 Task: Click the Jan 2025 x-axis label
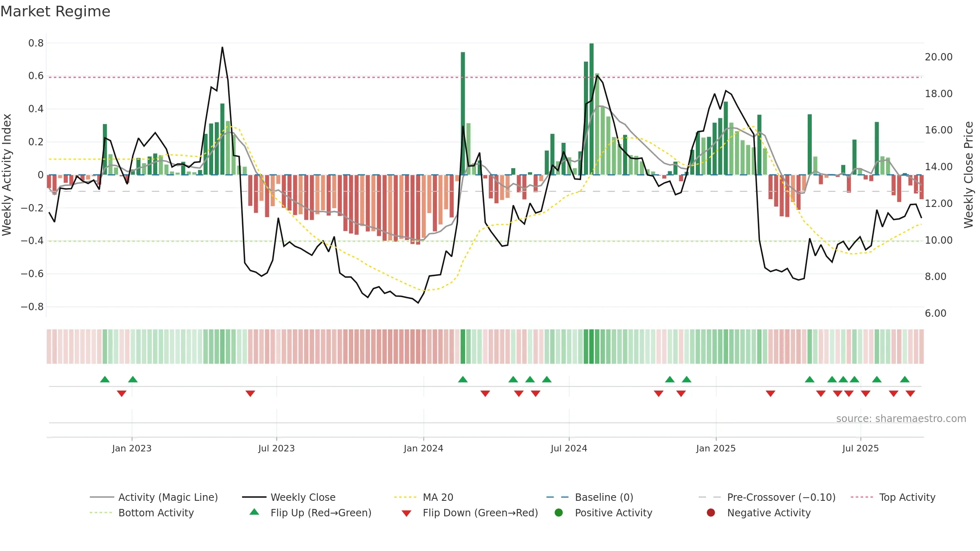716,448
